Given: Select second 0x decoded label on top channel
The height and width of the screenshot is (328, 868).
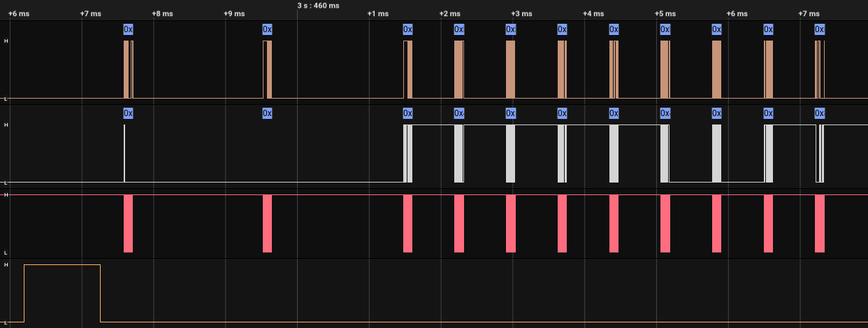Looking at the screenshot, I should pos(267,29).
